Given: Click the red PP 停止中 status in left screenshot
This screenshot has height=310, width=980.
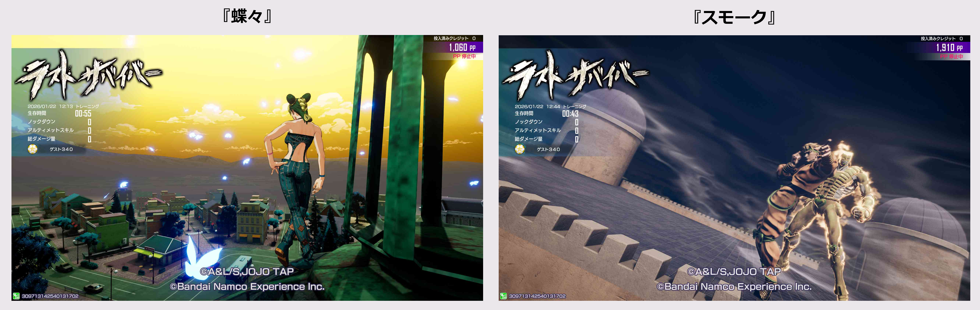Looking at the screenshot, I should click(464, 56).
